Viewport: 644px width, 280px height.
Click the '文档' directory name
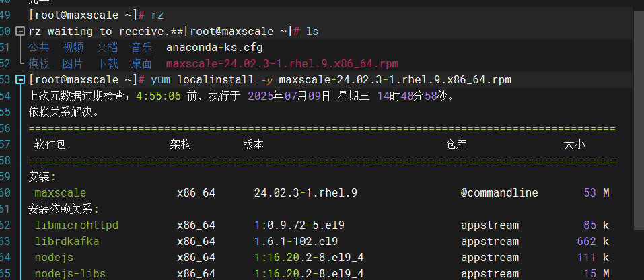(108, 48)
